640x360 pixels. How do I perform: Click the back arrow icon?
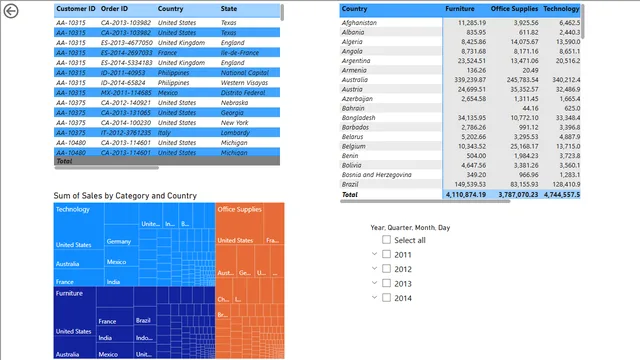pos(11,11)
